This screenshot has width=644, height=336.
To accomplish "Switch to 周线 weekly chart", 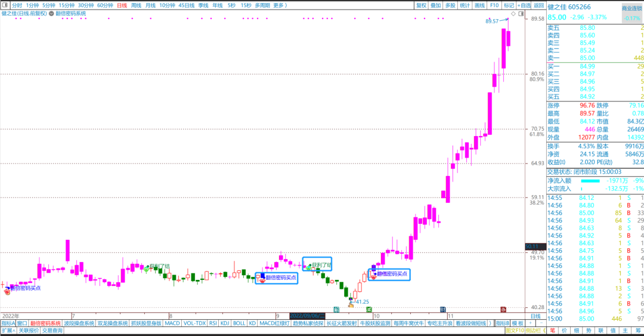I will click(136, 5).
